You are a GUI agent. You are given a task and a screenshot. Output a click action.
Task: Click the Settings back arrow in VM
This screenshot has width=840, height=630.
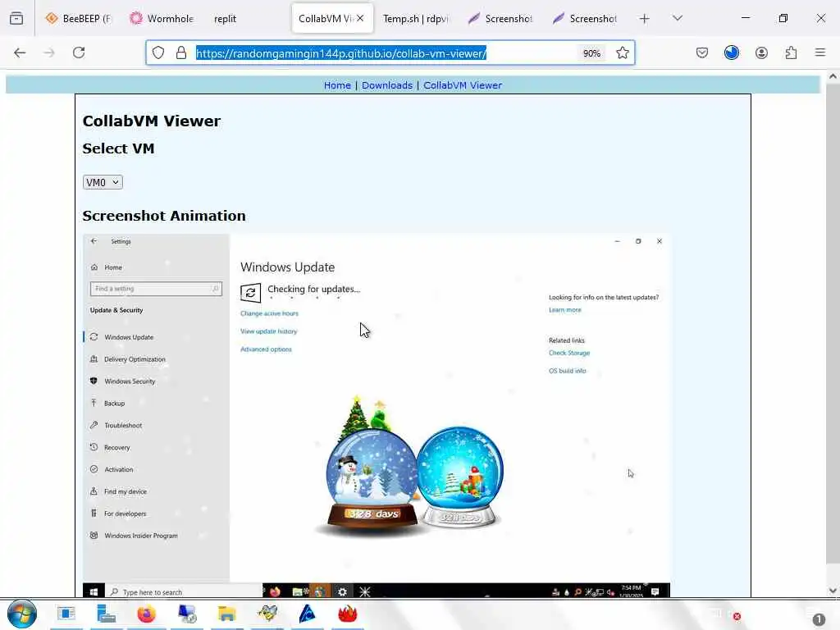tap(94, 241)
